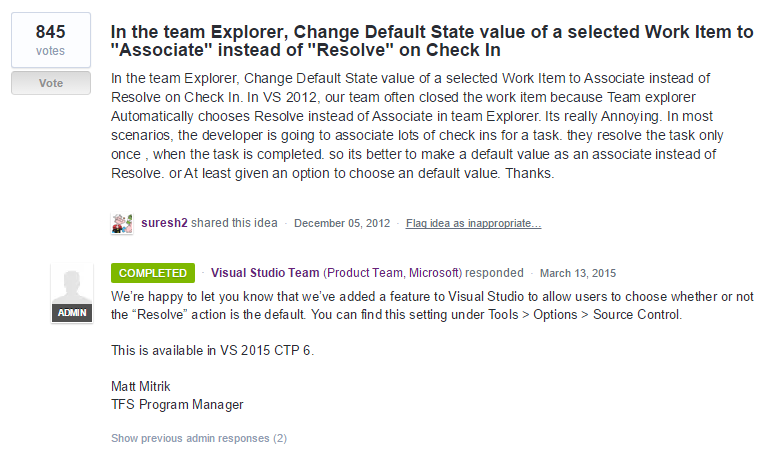Click the TFS Program Manager text
This screenshot has width=784, height=465.
177,405
